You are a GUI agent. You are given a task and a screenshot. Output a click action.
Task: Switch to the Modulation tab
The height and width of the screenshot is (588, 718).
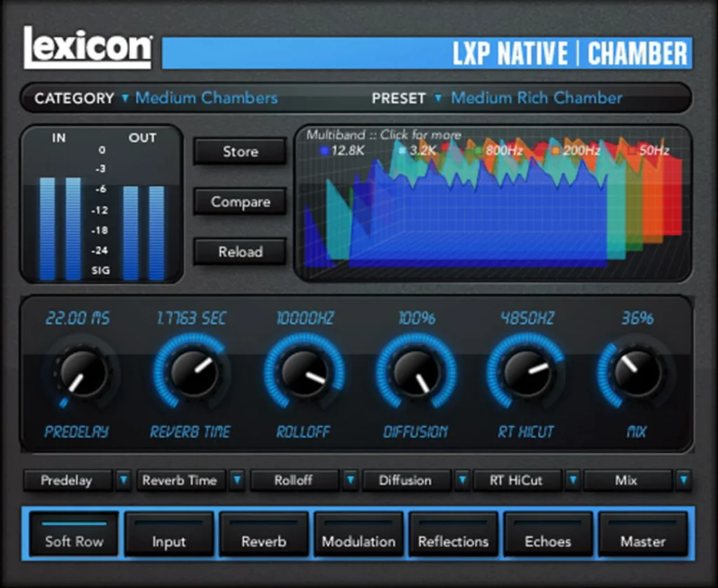(x=358, y=541)
